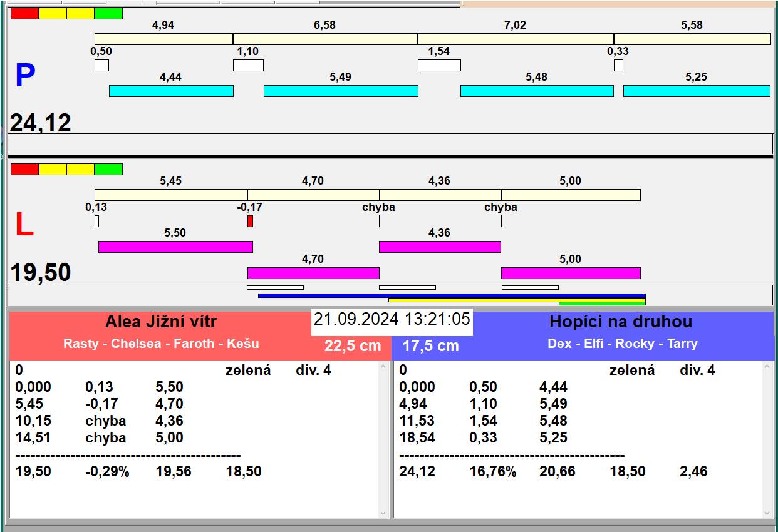Viewport: 778px width, 532px height.
Task: Click the 16,76% value in Hopíci summary row
Action: pyautogui.click(x=493, y=471)
